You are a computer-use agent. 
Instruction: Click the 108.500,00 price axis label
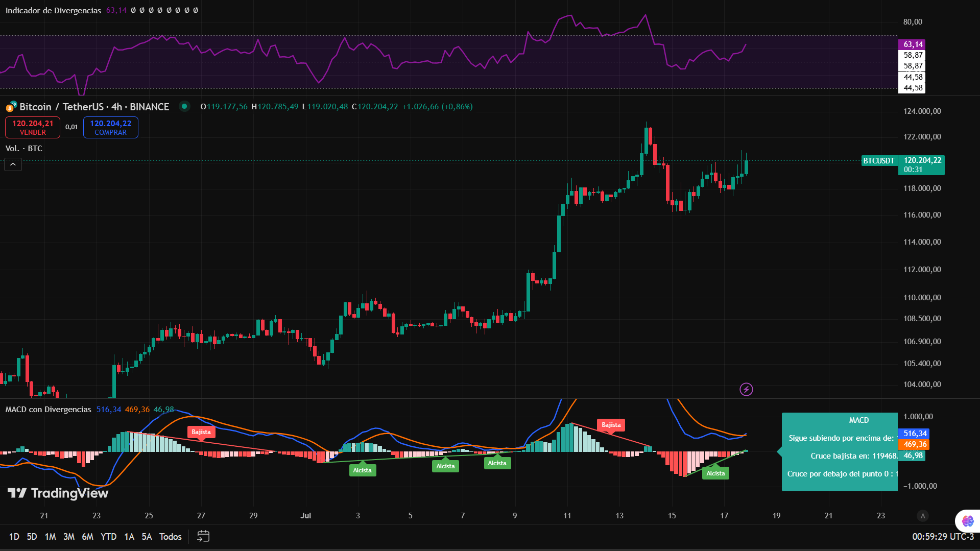tap(922, 319)
